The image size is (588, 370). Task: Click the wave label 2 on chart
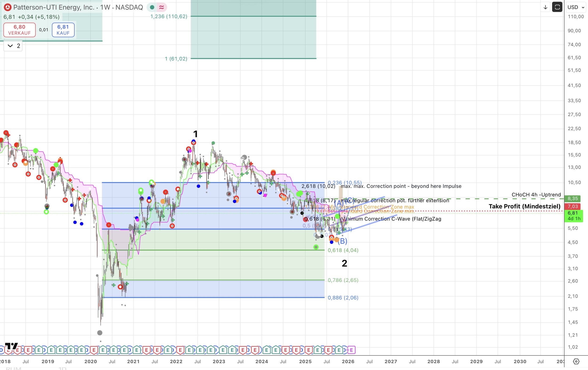pos(344,263)
